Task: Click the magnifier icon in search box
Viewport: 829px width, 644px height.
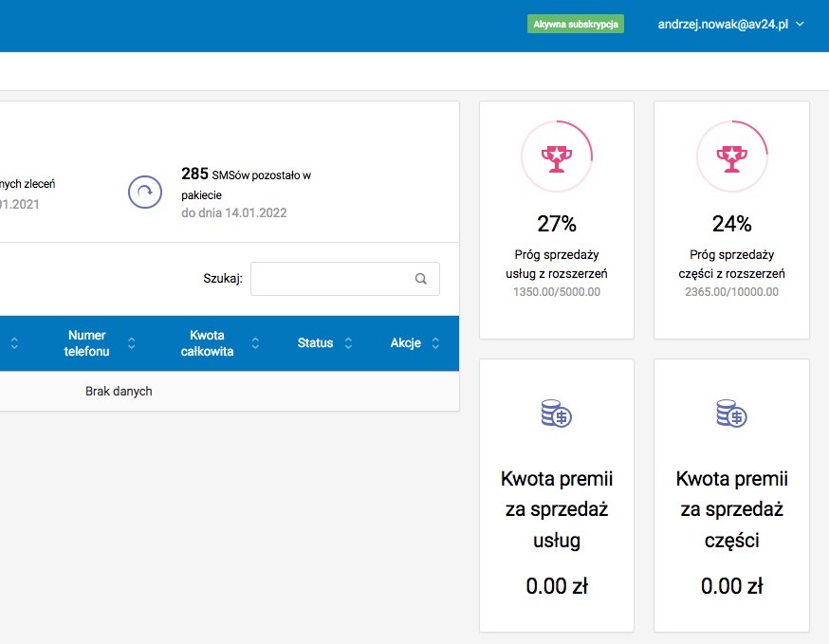Action: click(421, 279)
